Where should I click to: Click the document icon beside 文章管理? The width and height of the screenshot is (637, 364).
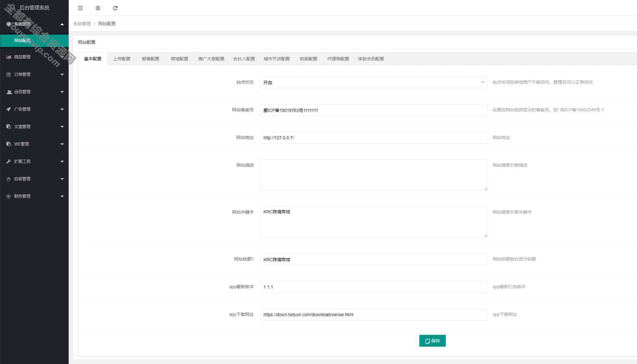coord(9,126)
